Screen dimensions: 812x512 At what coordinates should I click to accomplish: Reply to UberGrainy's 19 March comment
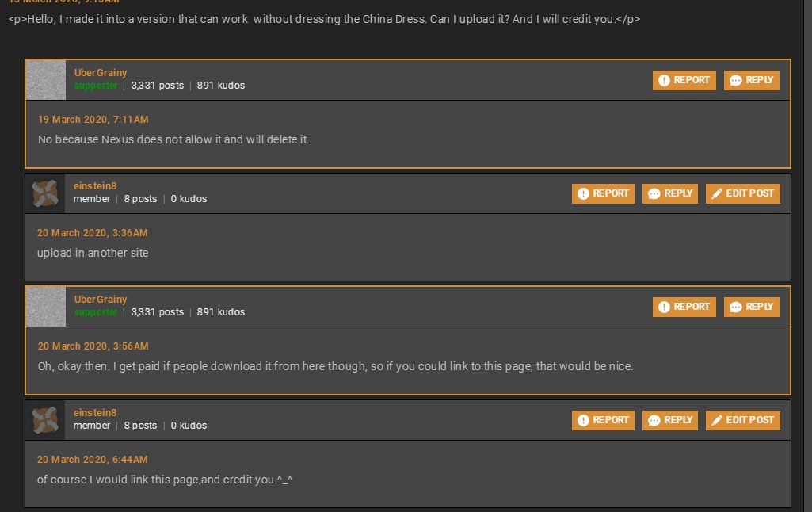coord(752,80)
